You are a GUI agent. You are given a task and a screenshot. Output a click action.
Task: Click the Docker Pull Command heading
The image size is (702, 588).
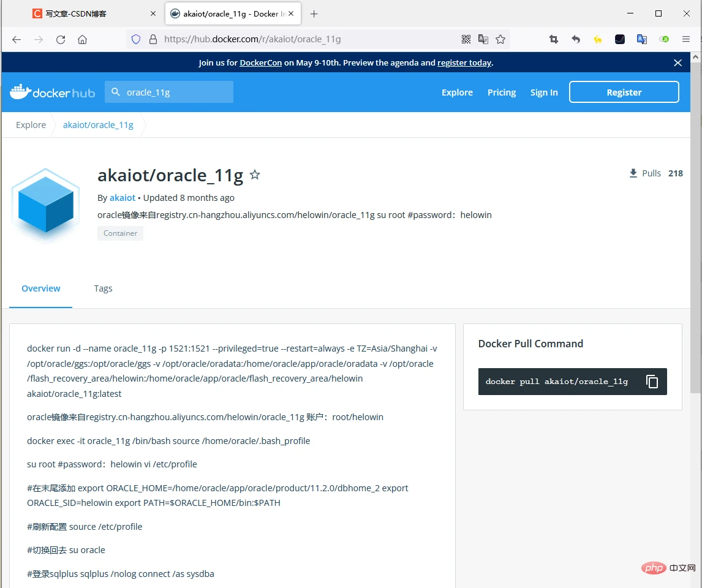[x=530, y=344]
